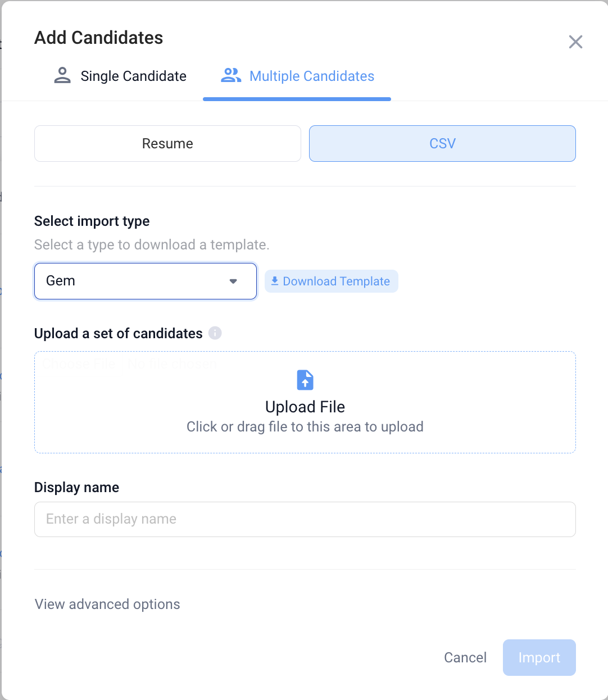Image resolution: width=608 pixels, height=700 pixels.
Task: Click the Import button
Action: click(x=539, y=657)
